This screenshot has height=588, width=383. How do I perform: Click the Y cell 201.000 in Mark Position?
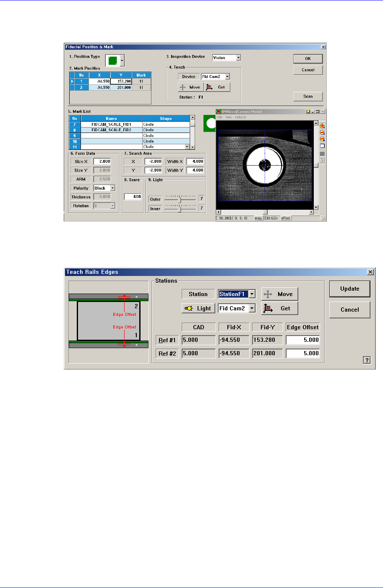(x=121, y=88)
